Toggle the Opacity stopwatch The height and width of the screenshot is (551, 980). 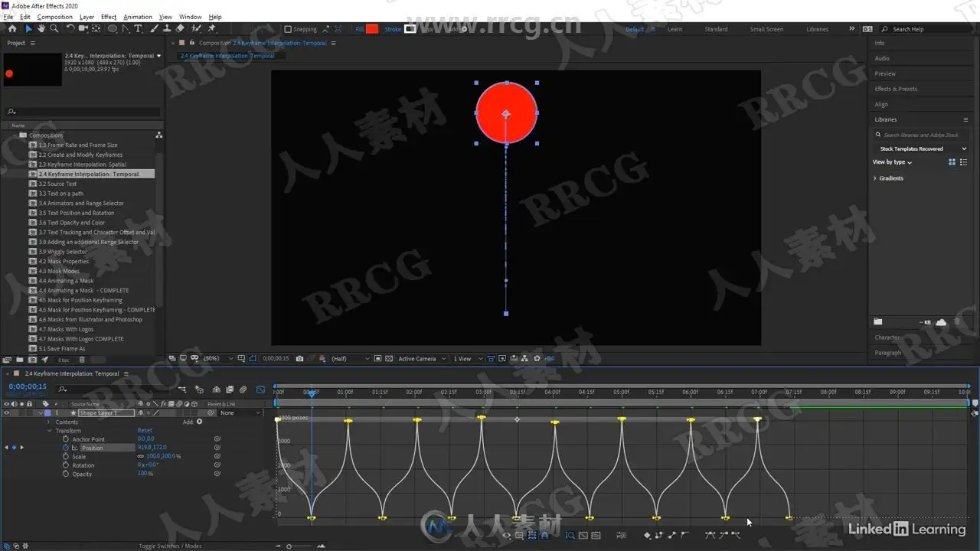pyautogui.click(x=66, y=474)
